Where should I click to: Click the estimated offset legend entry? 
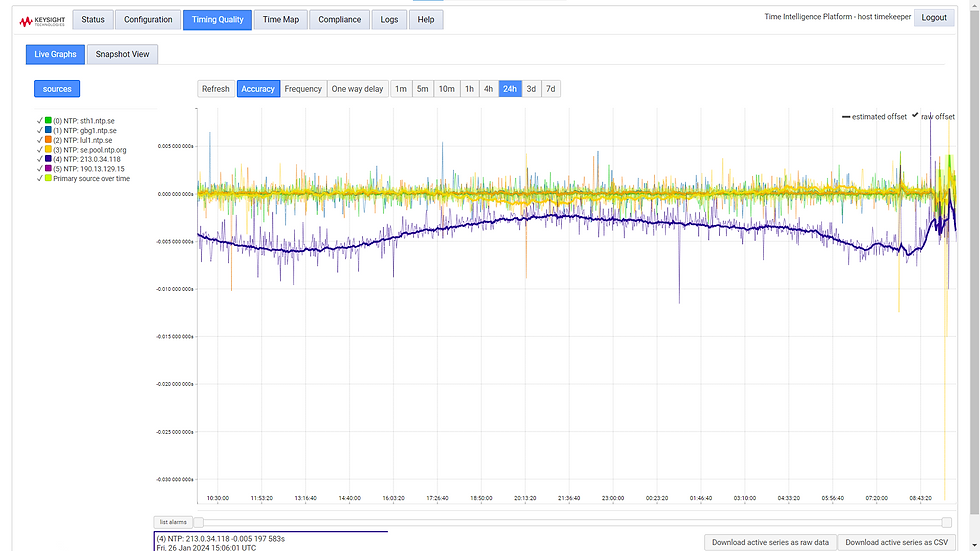pyautogui.click(x=874, y=117)
